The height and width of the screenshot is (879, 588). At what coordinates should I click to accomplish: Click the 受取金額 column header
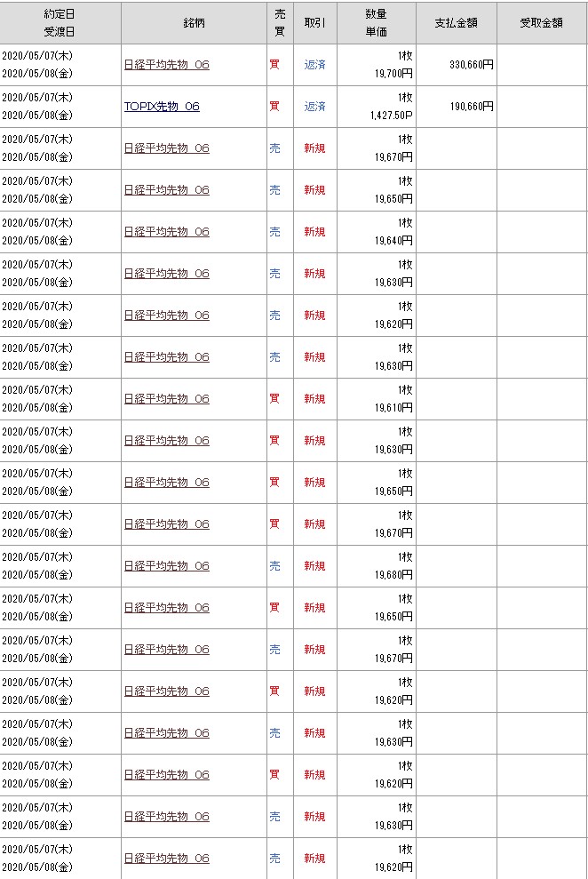[541, 23]
